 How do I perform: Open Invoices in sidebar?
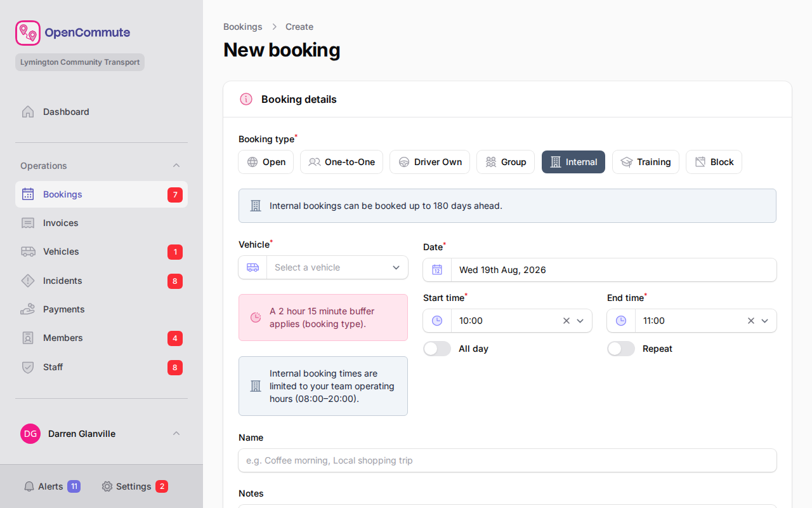pos(101,223)
